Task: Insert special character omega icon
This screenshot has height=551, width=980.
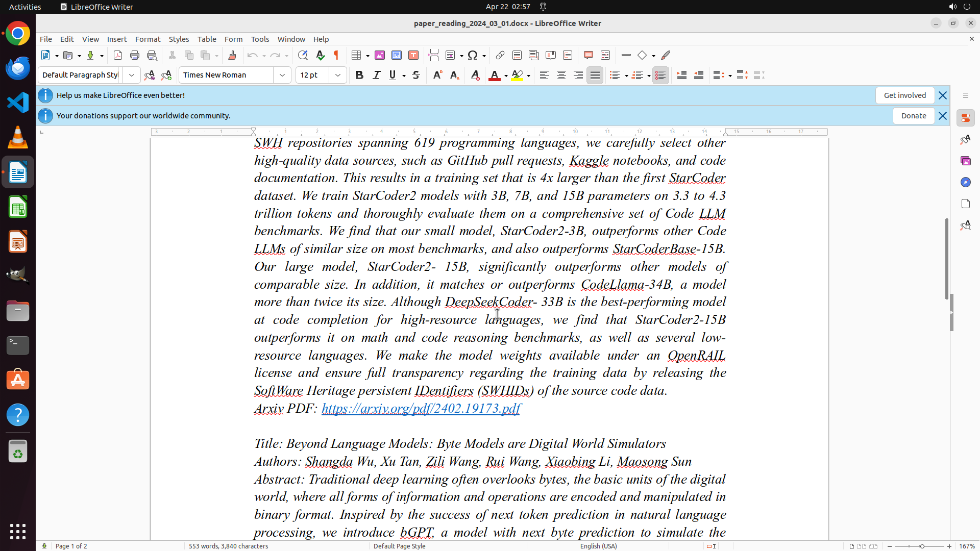Action: 473,55
